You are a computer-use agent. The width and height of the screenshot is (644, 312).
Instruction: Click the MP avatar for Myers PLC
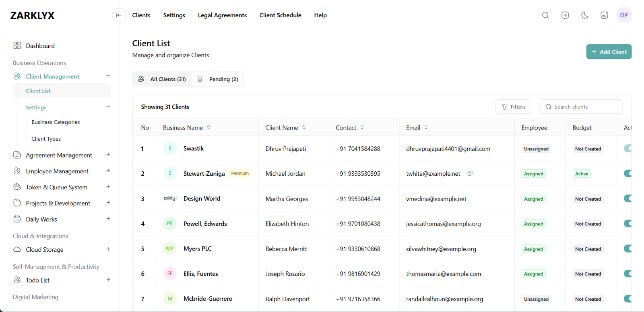(x=170, y=248)
